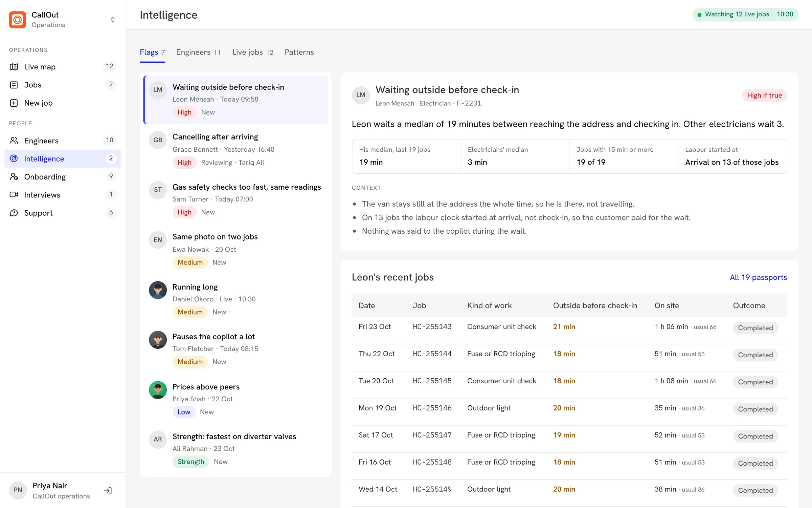This screenshot has width=812, height=508.
Task: Open the Live map icon in sidebar
Action: [14, 67]
